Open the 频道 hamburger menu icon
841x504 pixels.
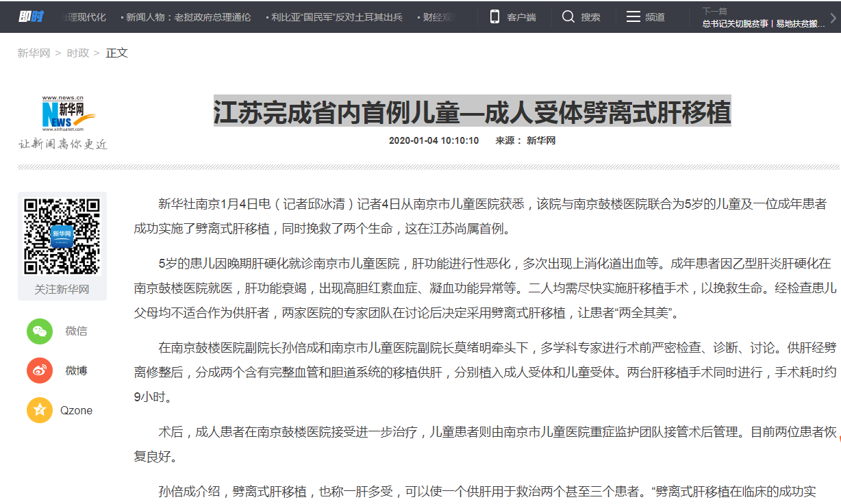click(x=632, y=16)
